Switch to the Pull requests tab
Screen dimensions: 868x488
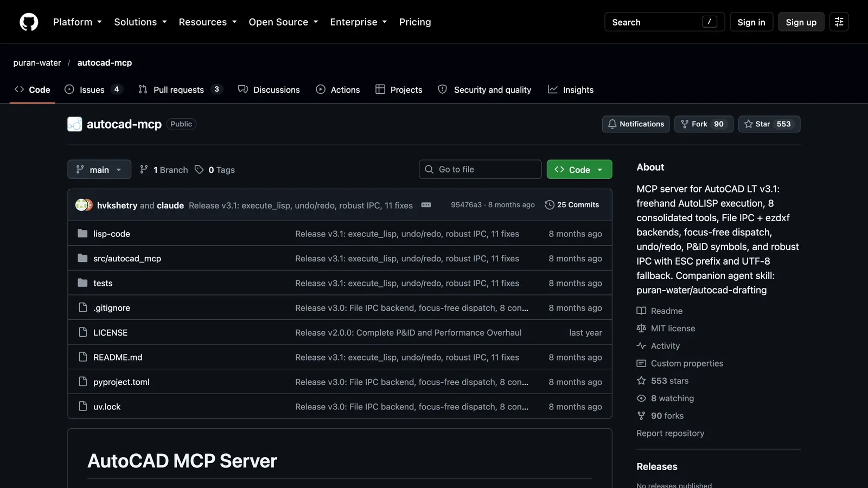click(181, 89)
